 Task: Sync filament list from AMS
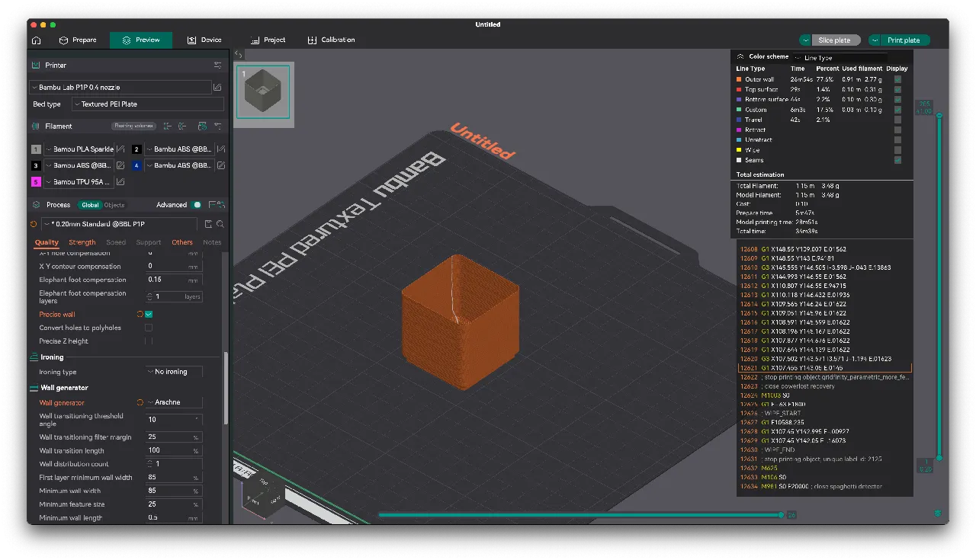(x=201, y=126)
